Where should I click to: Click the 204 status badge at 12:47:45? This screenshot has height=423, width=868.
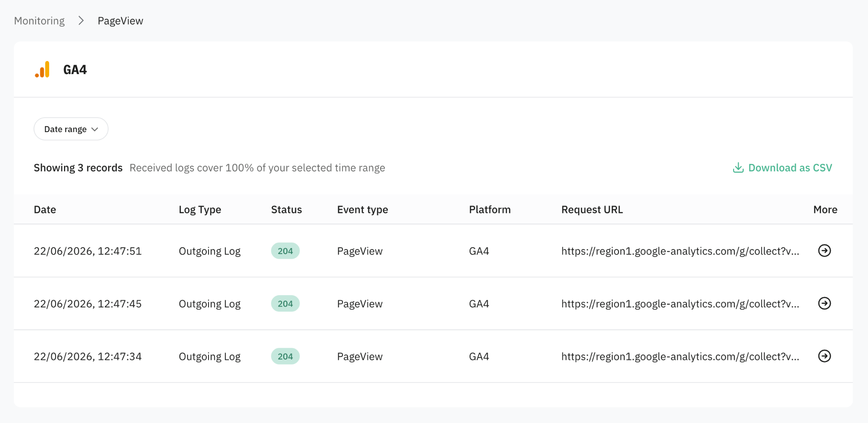tap(285, 304)
